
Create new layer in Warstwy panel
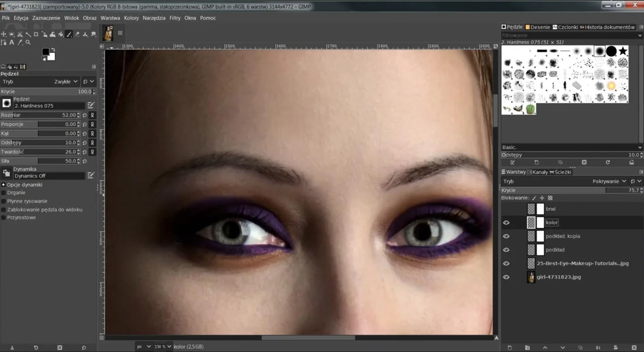click(509, 348)
